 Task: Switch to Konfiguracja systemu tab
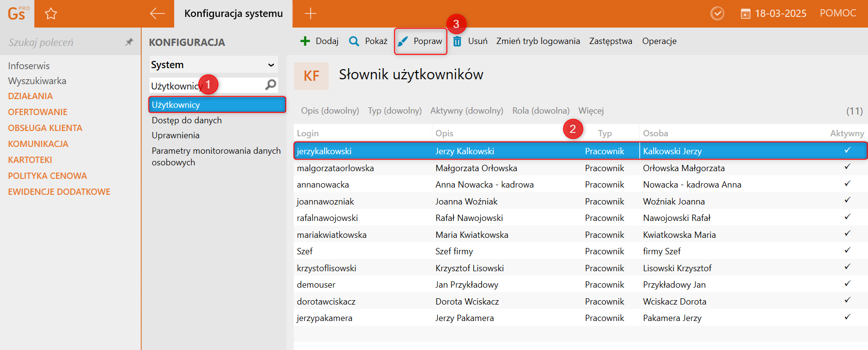tap(233, 14)
